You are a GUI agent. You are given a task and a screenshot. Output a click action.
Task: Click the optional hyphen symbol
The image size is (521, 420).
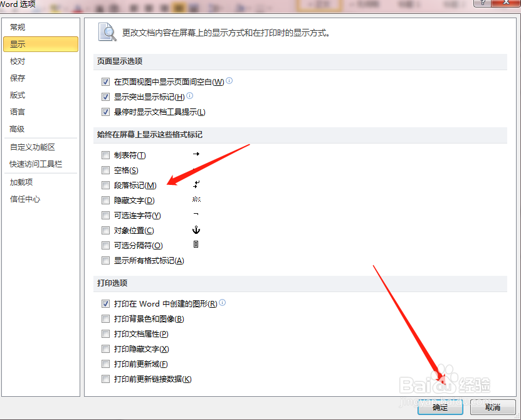coord(196,214)
